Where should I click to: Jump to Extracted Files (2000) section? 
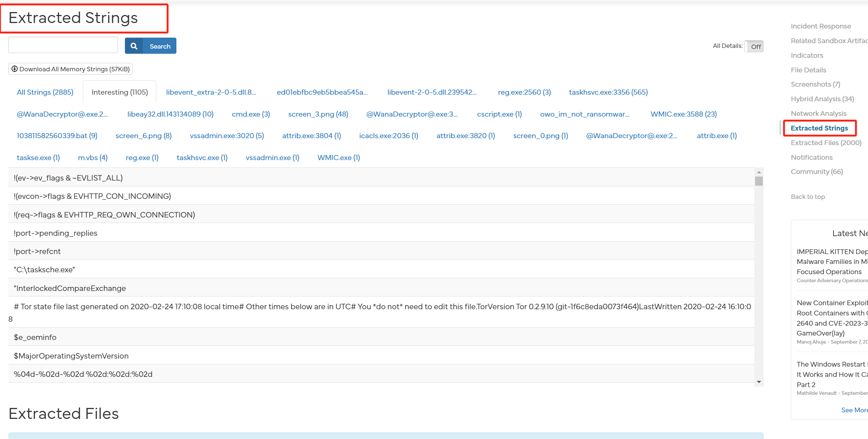pos(826,143)
